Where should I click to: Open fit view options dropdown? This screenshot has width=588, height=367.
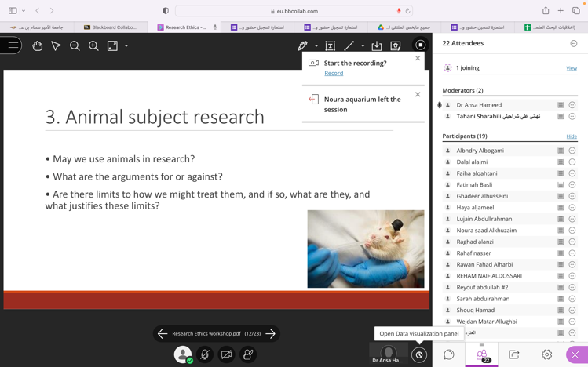tap(126, 46)
